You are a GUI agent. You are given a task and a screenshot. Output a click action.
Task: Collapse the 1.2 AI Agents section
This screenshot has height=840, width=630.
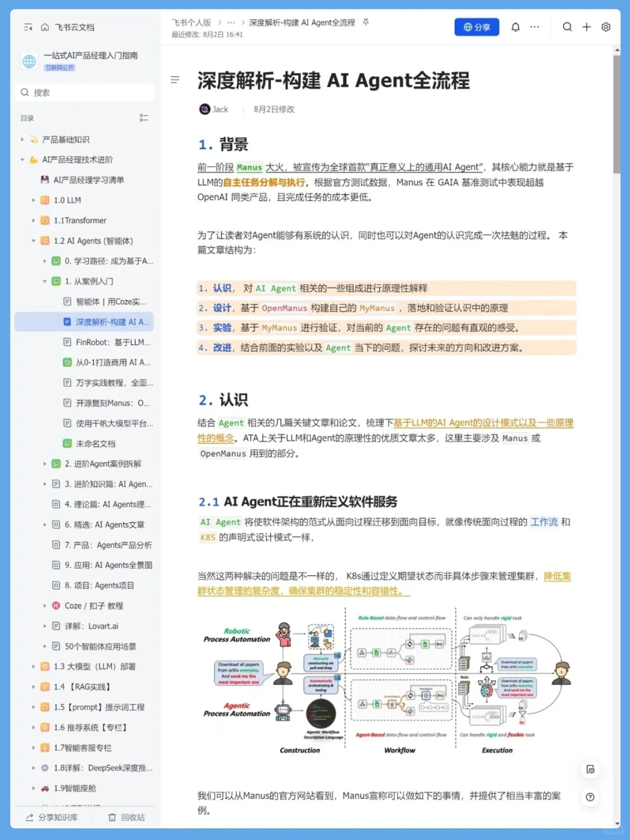(33, 240)
